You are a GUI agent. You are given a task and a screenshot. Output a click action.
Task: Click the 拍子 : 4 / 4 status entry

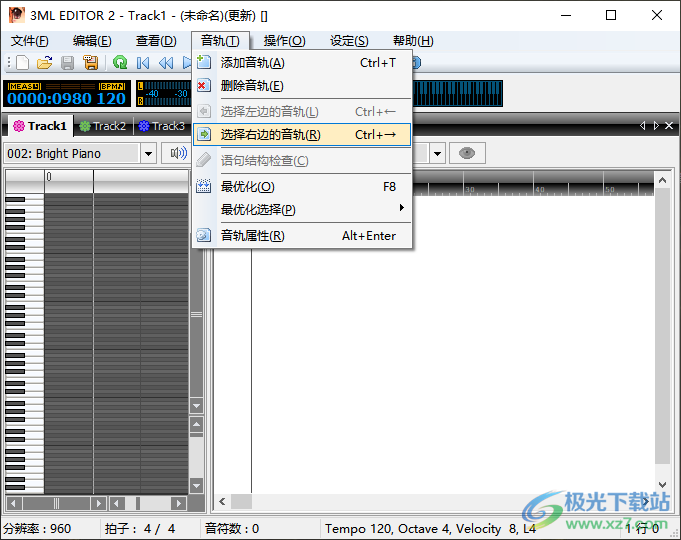pyautogui.click(x=140, y=529)
